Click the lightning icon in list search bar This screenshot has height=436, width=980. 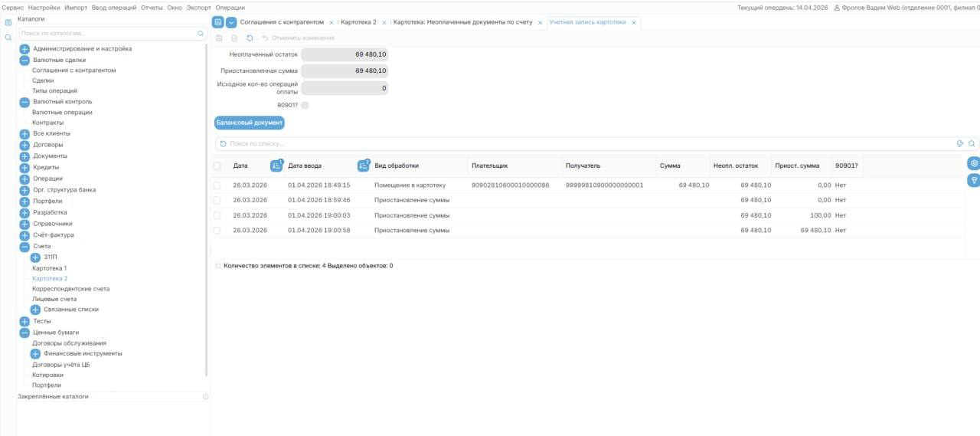point(960,143)
